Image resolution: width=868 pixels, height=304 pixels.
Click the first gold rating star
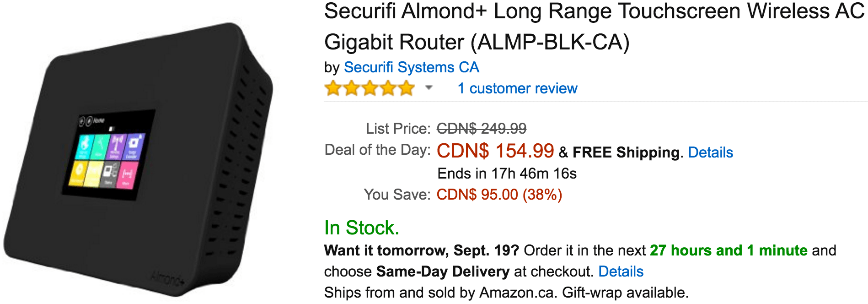333,88
